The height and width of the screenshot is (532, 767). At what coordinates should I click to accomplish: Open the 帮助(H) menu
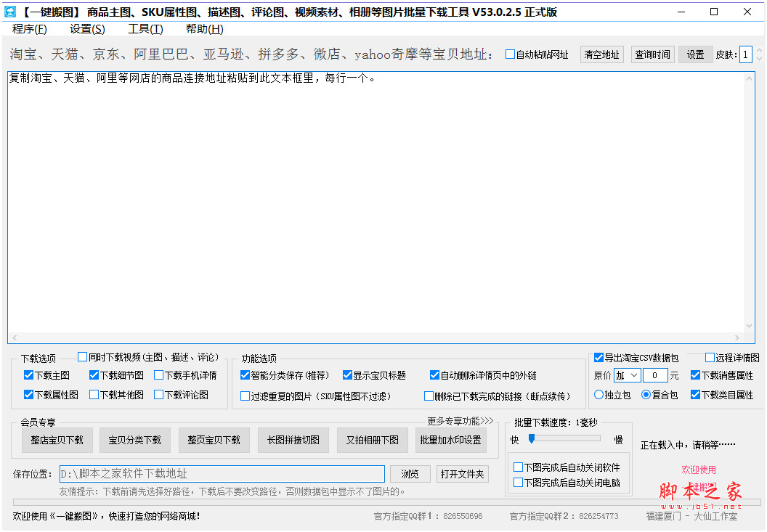coord(205,29)
